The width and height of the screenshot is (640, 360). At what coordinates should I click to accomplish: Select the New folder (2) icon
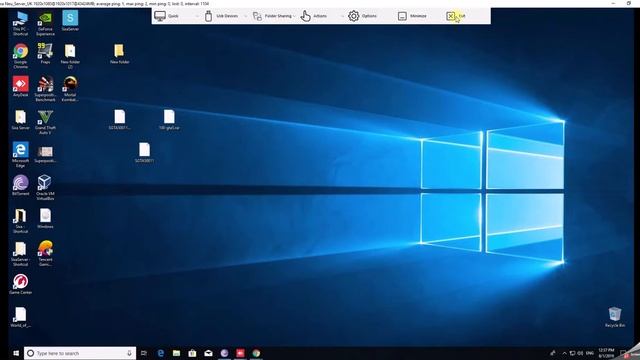pyautogui.click(x=70, y=56)
